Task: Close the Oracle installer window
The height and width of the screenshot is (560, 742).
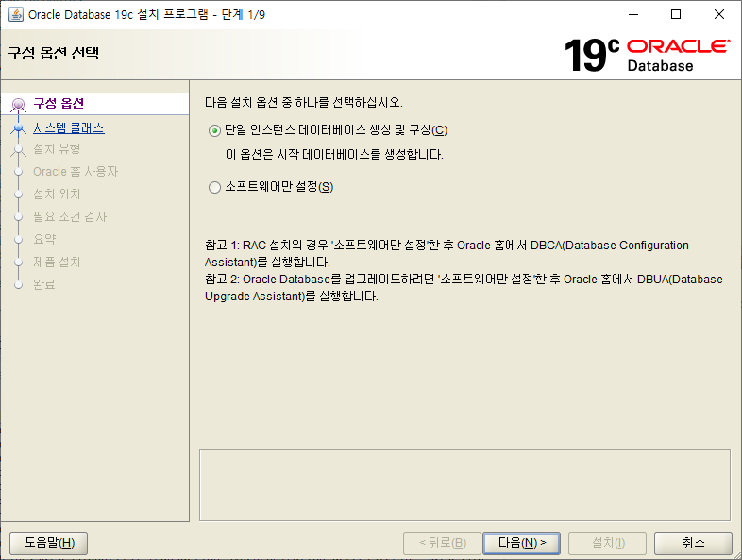Action: tap(718, 15)
